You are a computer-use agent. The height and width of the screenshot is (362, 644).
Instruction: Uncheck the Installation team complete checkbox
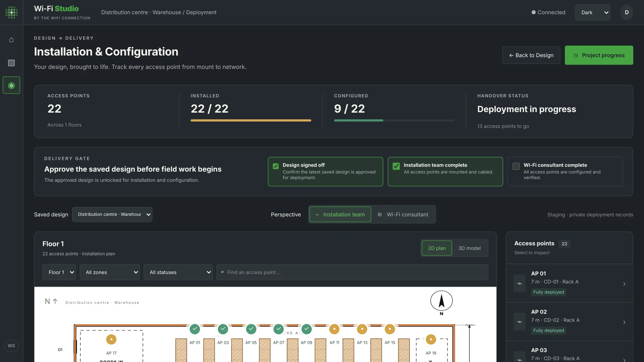tap(396, 166)
